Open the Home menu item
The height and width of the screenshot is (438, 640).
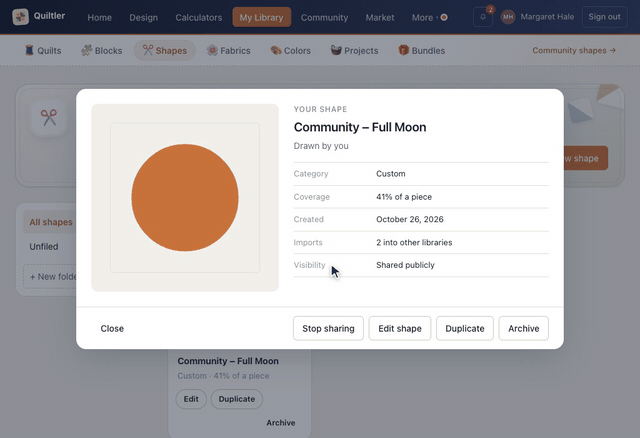click(x=99, y=18)
